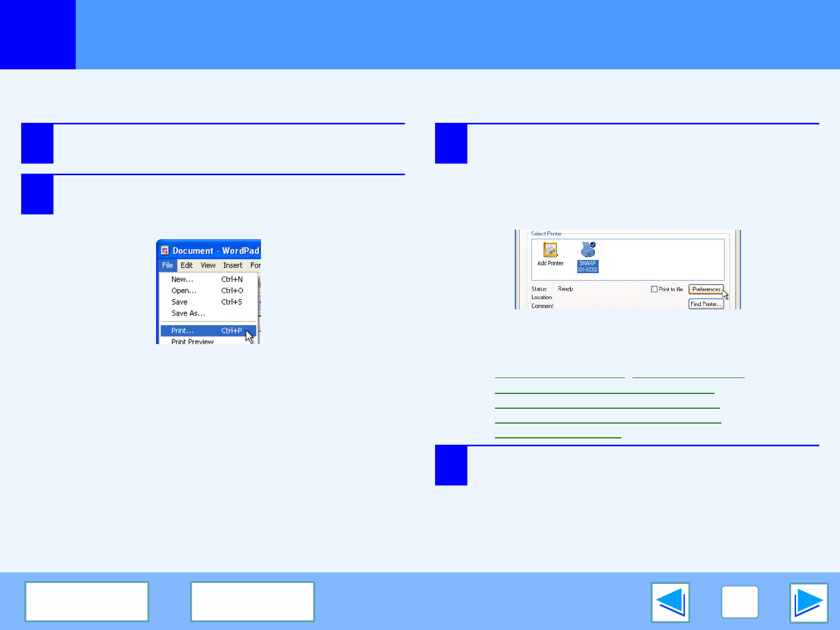The width and height of the screenshot is (840, 630).
Task: Click the Find Printer... button
Action: 706,304
